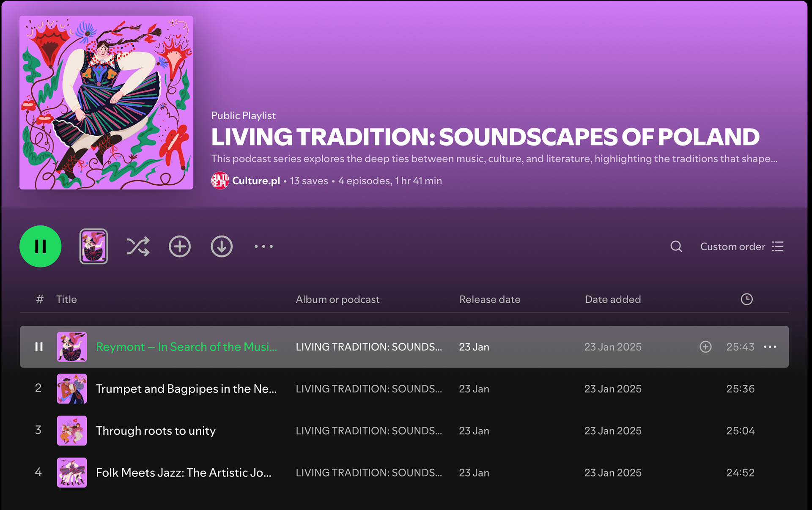Click the 25:04 duration value
Screen dimensions: 812x510
[x=740, y=430]
